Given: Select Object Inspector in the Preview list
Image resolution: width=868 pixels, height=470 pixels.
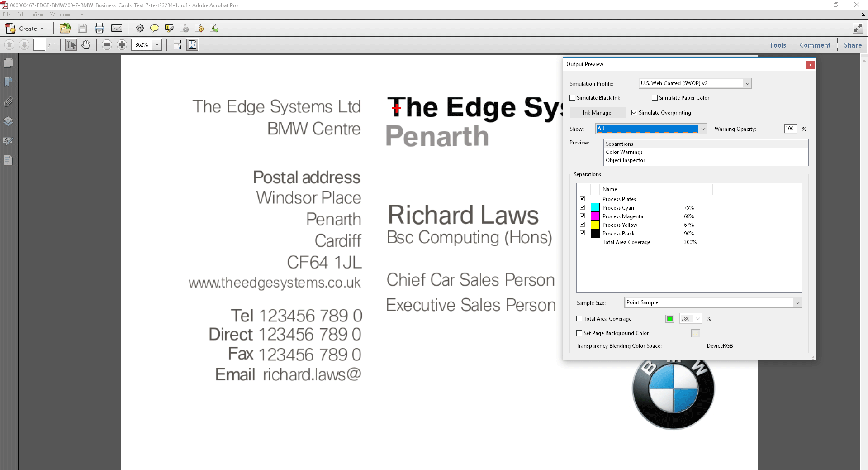Looking at the screenshot, I should (626, 160).
